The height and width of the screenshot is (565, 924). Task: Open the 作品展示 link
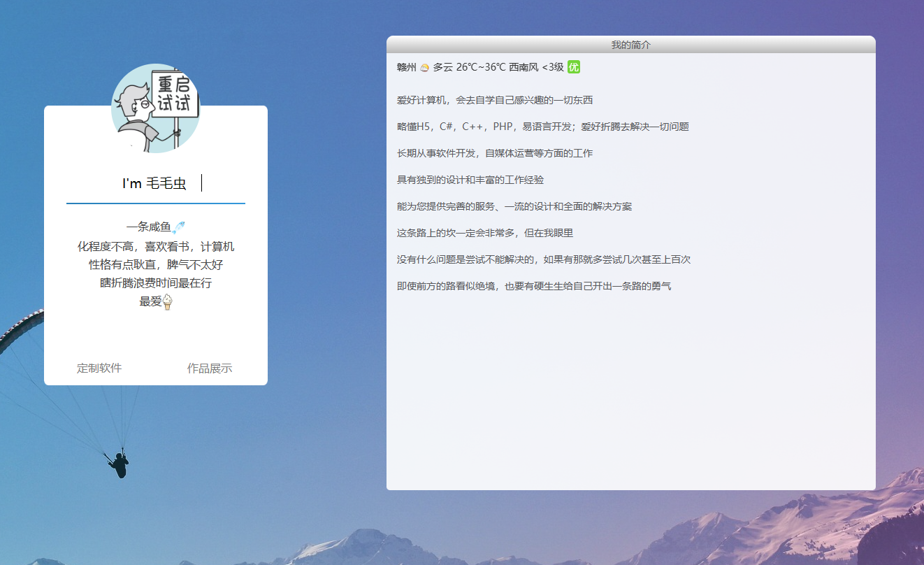(x=210, y=369)
